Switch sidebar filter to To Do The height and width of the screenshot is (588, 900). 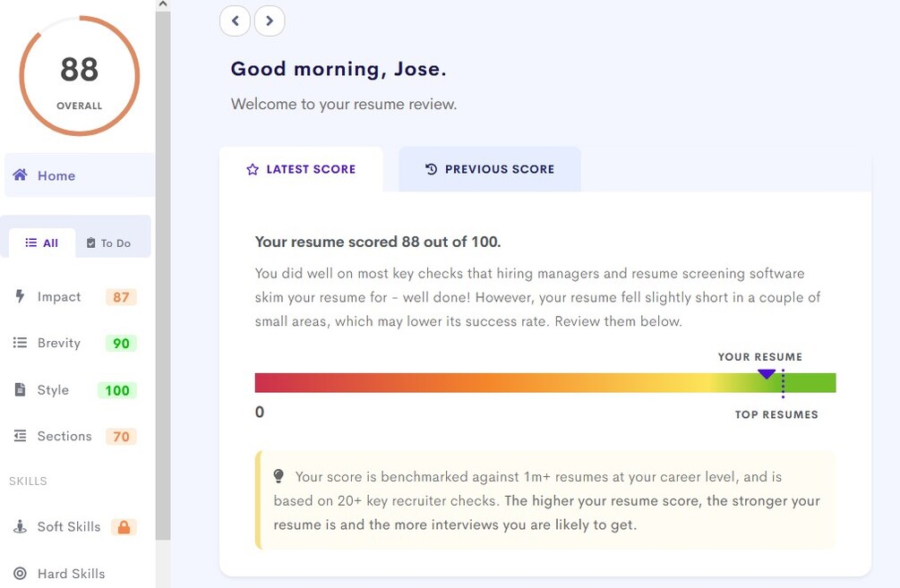click(108, 243)
